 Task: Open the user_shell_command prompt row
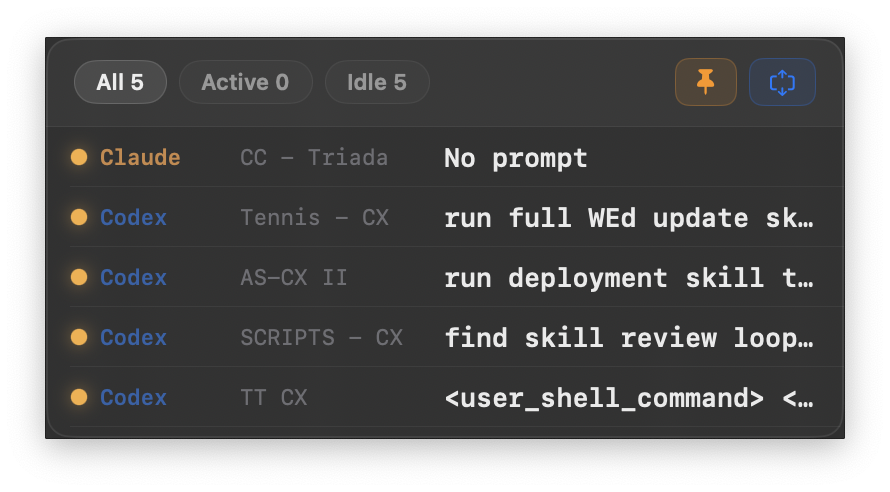click(x=628, y=397)
